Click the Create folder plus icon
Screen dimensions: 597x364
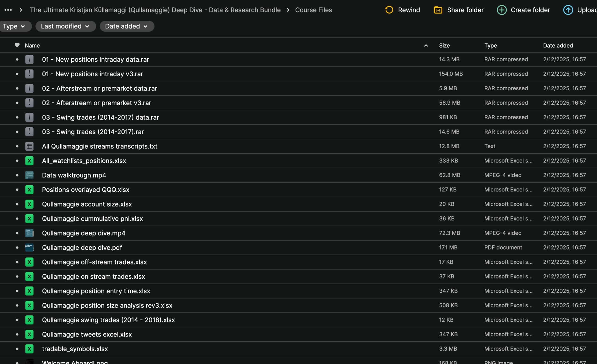click(x=502, y=10)
